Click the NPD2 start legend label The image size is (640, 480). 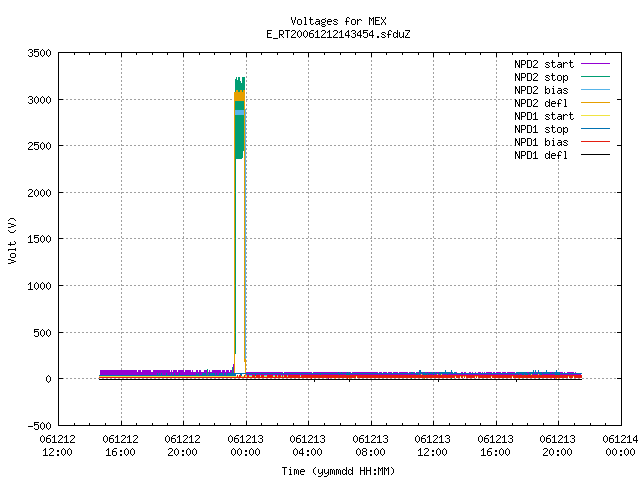tap(544, 64)
